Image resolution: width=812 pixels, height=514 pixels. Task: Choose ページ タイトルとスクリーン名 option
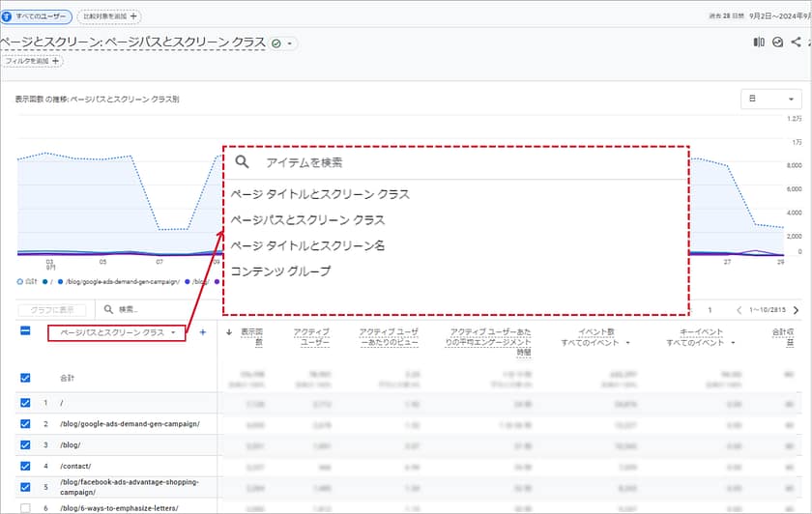click(307, 245)
